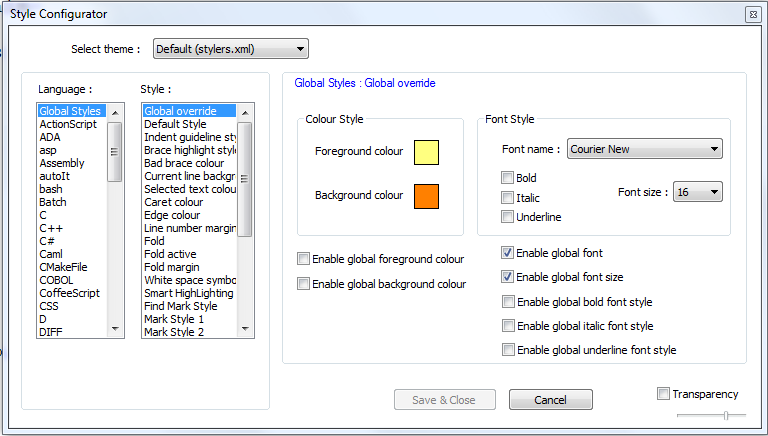
Task: Select C++ in the Language list
Action: (x=51, y=228)
